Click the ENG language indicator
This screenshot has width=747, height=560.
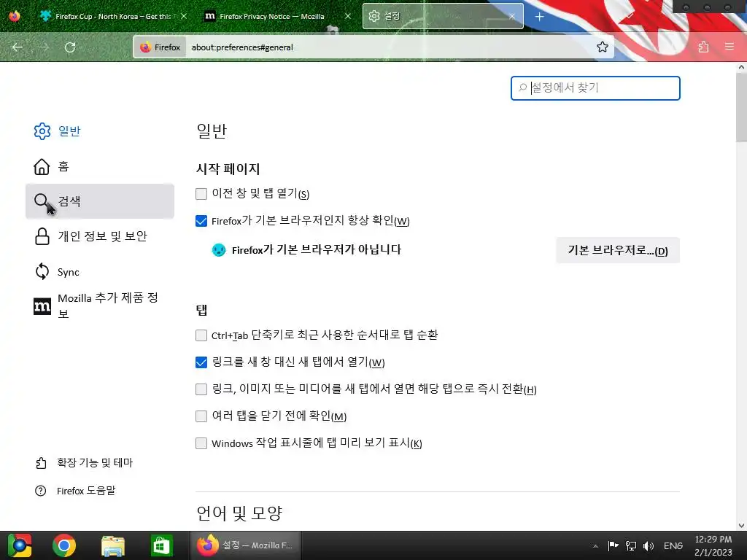[673, 545]
